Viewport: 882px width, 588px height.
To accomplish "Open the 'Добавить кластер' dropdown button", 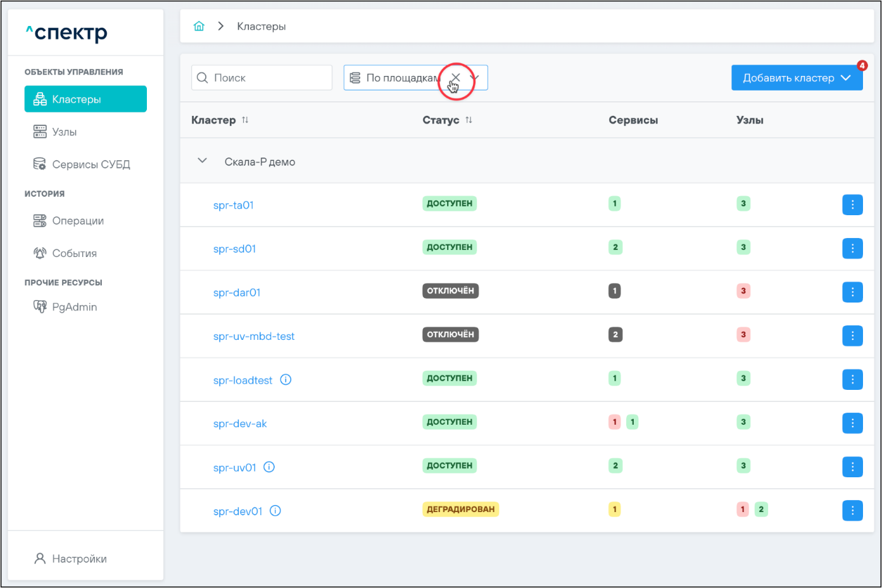I will (x=797, y=78).
